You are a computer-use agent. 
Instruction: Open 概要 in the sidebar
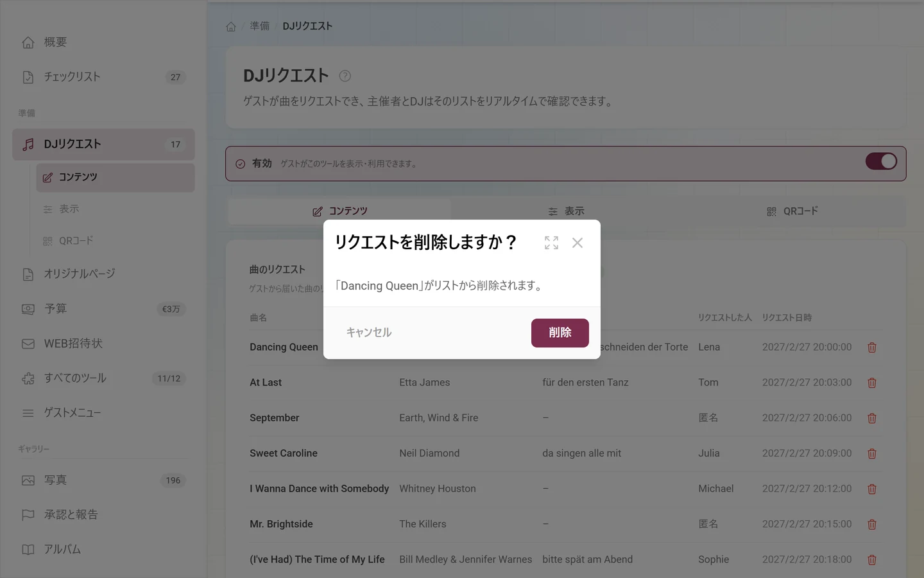coord(103,42)
